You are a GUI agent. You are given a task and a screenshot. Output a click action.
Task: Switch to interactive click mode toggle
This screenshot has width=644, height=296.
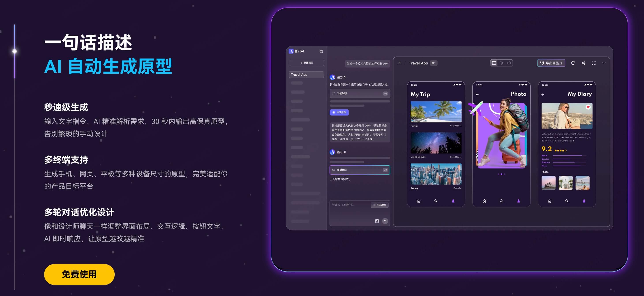502,63
